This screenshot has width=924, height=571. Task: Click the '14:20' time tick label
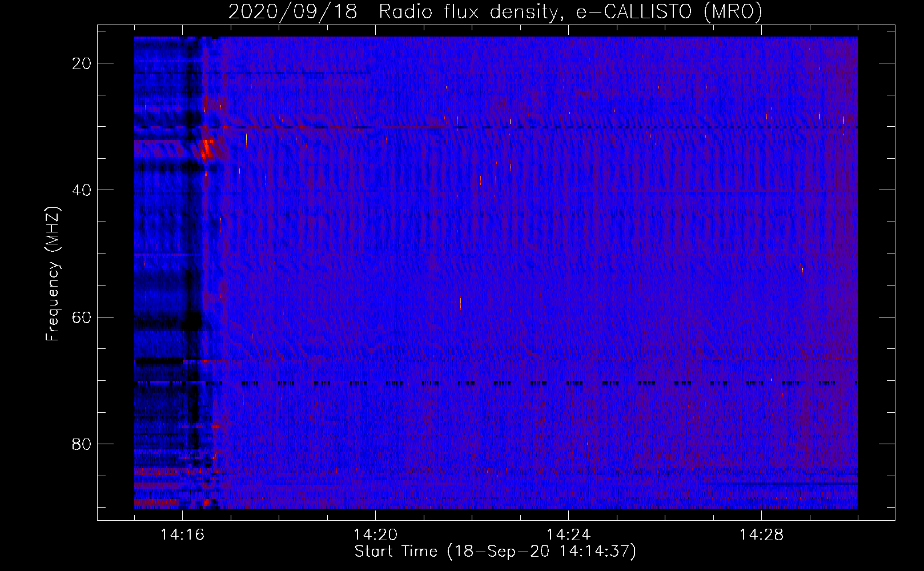(x=375, y=535)
